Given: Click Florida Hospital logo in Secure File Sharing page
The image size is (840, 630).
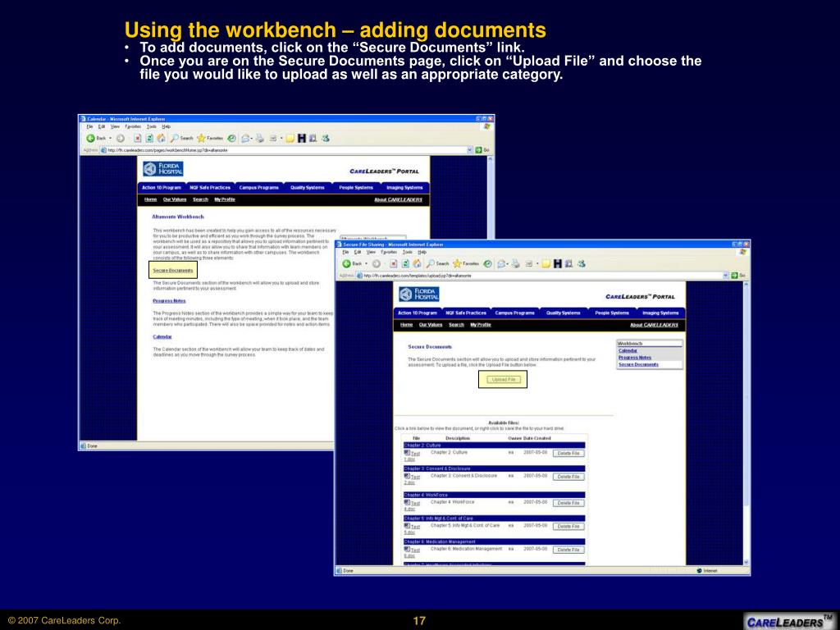Looking at the screenshot, I should point(419,294).
